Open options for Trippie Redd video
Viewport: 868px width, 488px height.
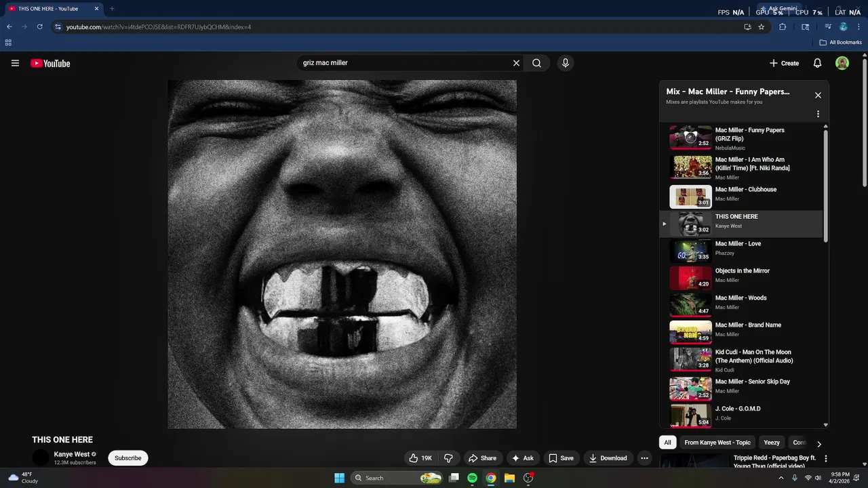[826, 459]
